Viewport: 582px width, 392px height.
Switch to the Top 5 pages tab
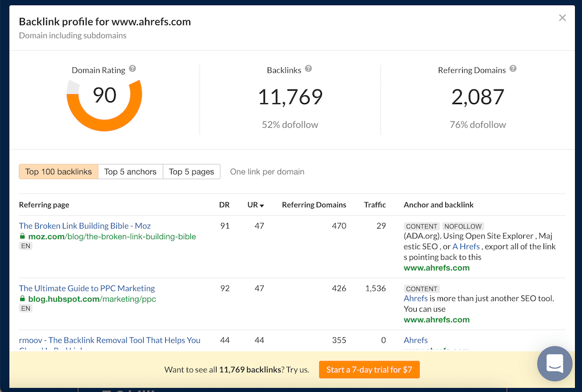(191, 172)
